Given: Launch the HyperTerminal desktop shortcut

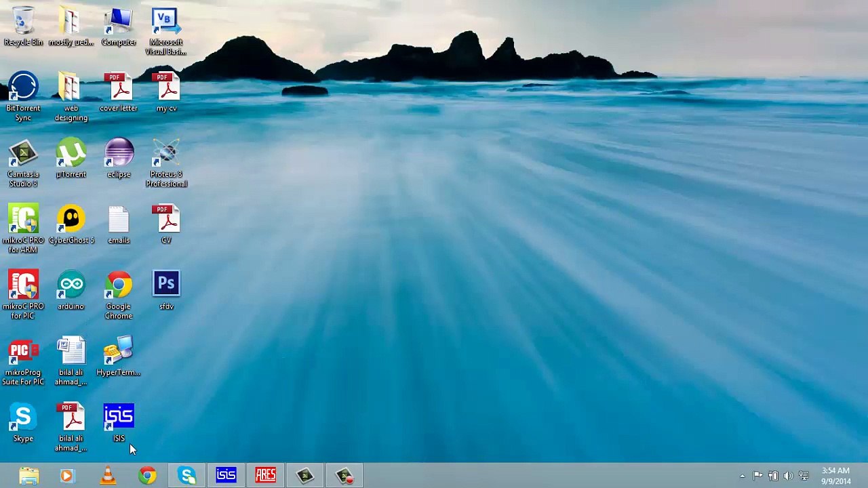Looking at the screenshot, I should [x=119, y=357].
